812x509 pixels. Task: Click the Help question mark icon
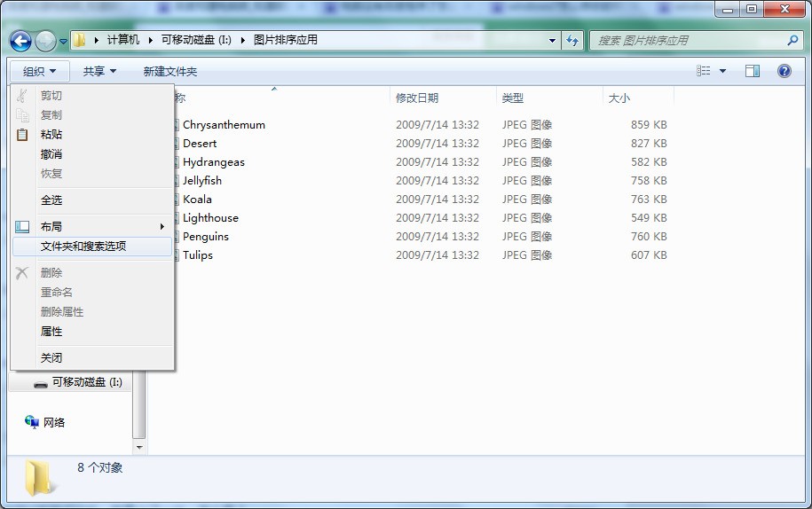784,71
